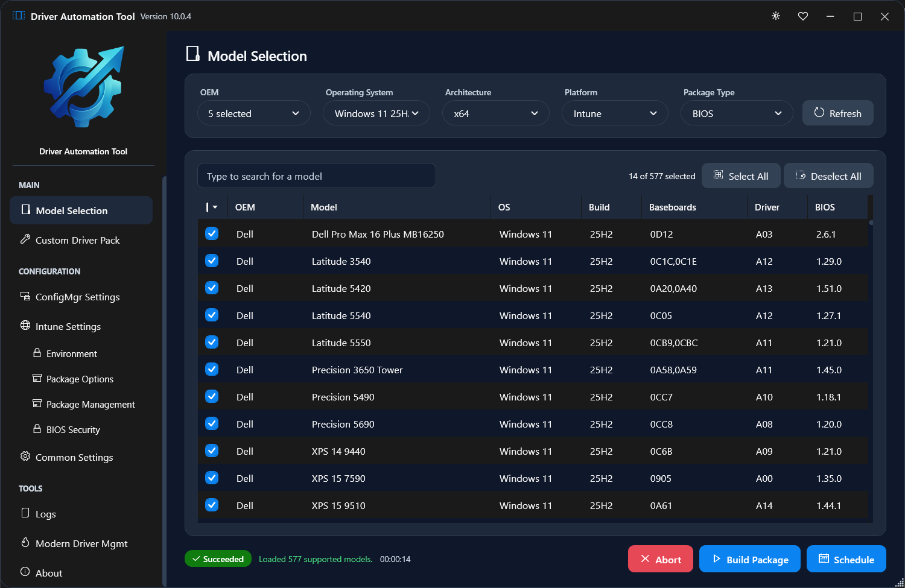This screenshot has height=588, width=905.
Task: Uncheck Latitude 5550 row checkbox
Action: click(x=212, y=342)
